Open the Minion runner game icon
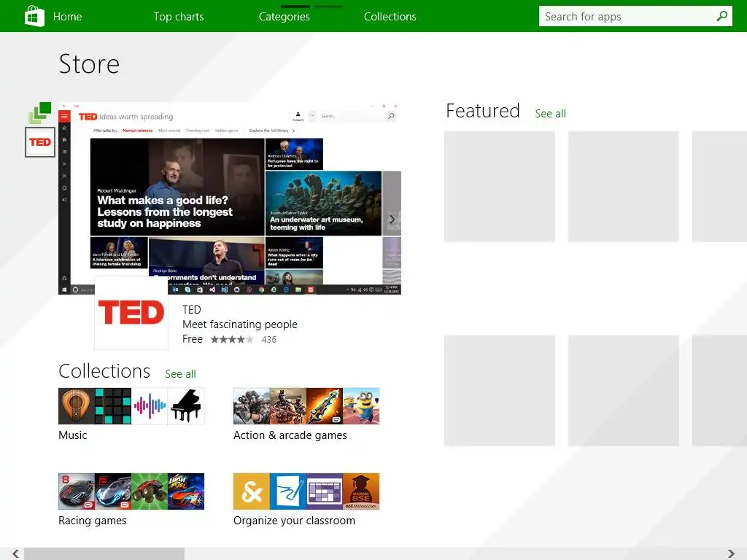The image size is (747, 560). [361, 406]
